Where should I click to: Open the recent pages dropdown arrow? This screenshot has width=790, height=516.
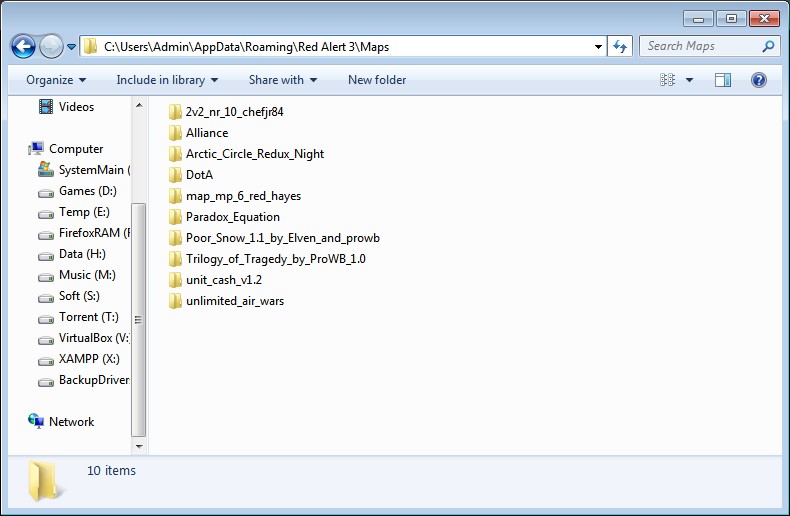pos(72,47)
